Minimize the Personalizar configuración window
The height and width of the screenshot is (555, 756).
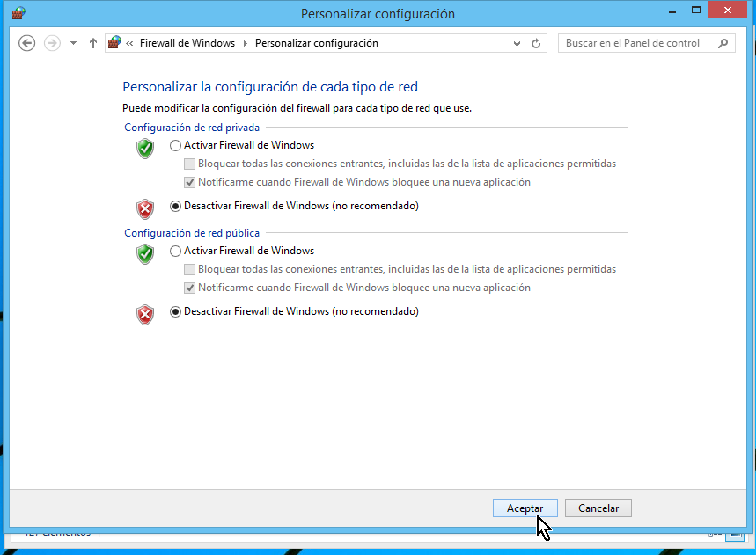672,11
